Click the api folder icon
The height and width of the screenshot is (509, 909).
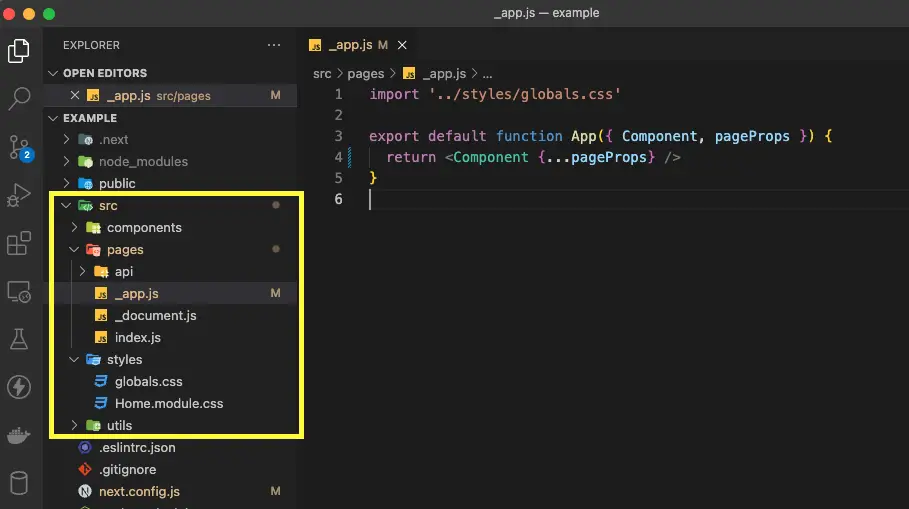tap(101, 272)
